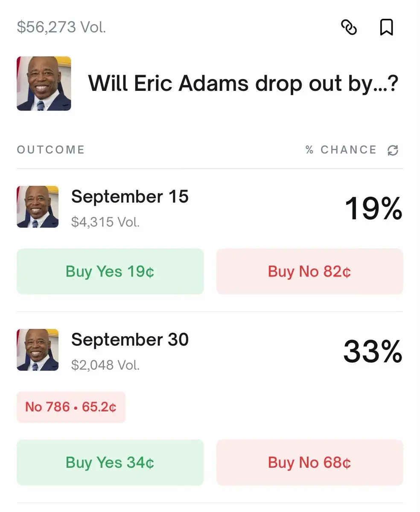Click the 33% chance figure

373,352
